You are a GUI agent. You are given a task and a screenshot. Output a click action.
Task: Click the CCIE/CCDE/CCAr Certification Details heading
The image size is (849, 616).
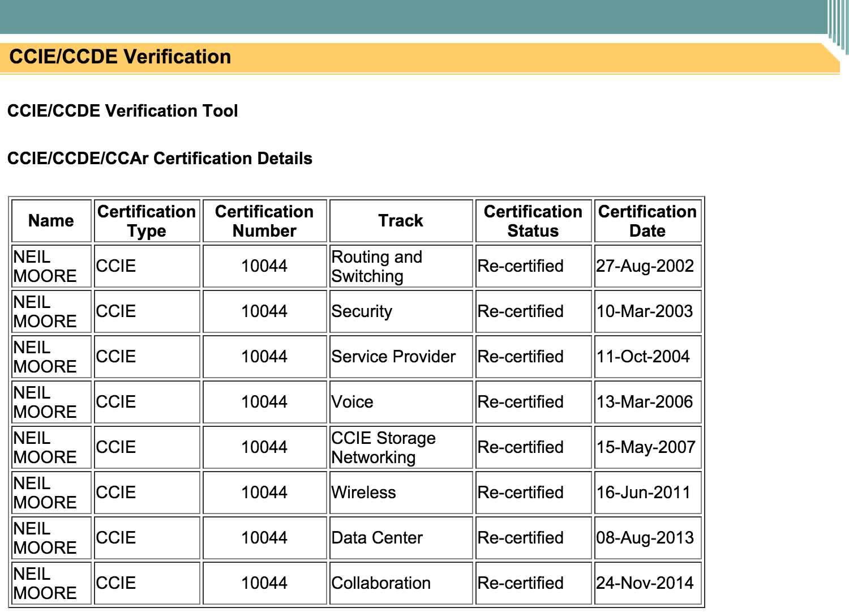(160, 158)
